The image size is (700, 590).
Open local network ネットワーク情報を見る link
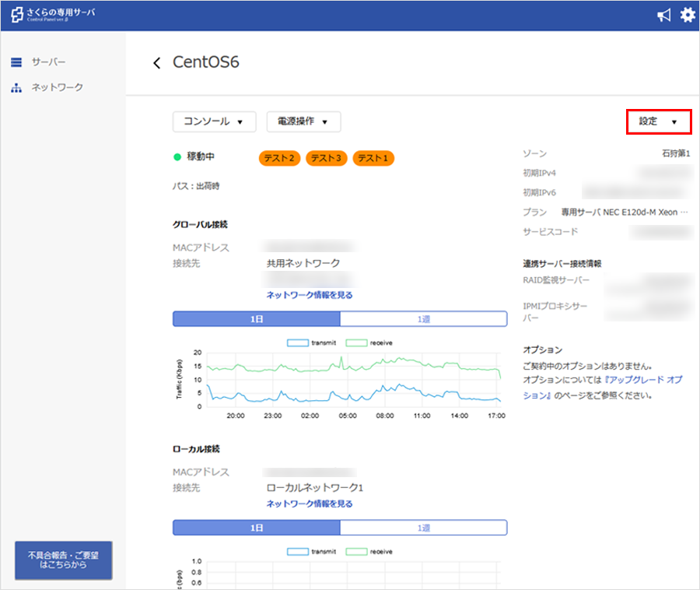click(x=310, y=504)
